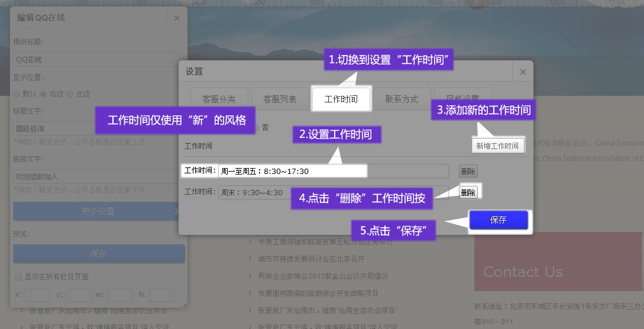Open the 客服列表 tab
Screen dimensions: 644x329
tap(280, 99)
